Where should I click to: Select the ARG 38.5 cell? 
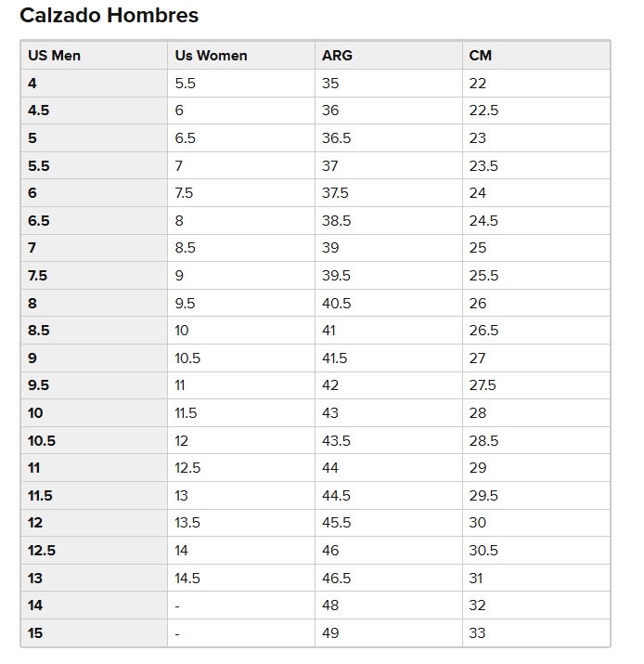click(389, 221)
